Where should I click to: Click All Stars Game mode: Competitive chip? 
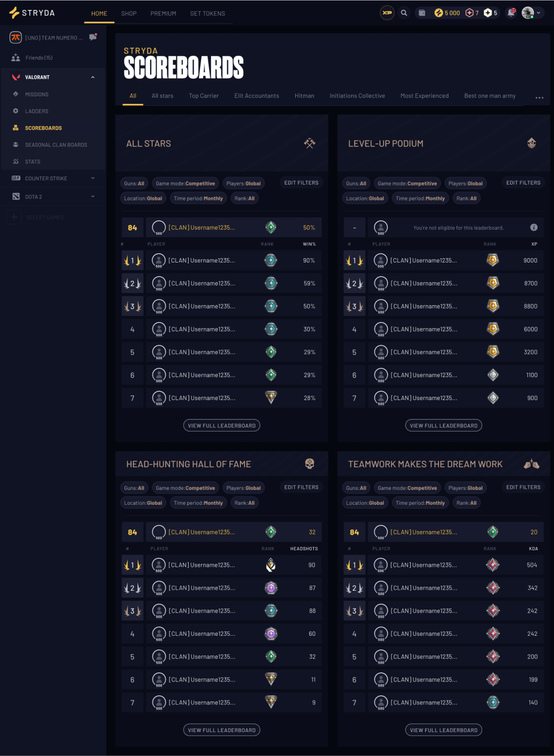pyautogui.click(x=185, y=184)
